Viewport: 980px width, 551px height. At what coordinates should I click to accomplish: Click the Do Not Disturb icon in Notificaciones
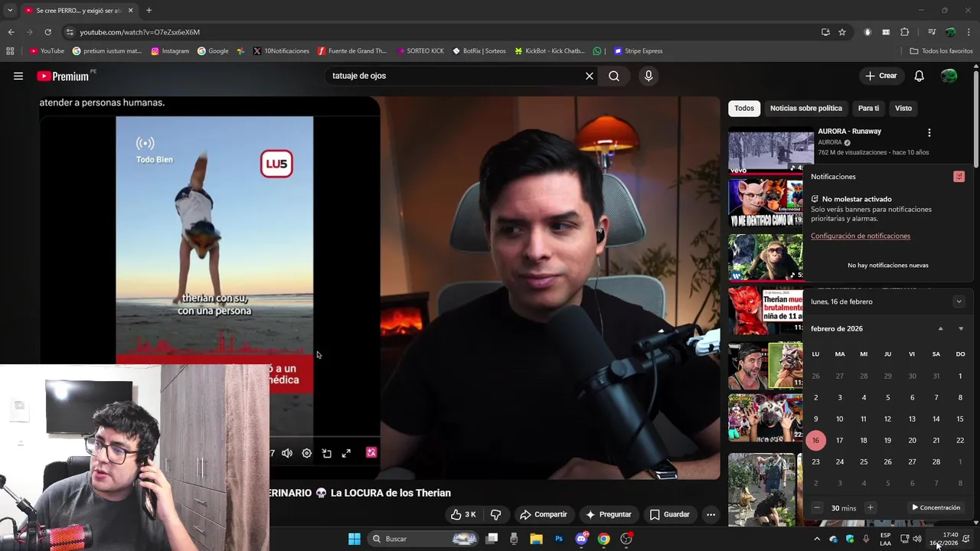pos(959,177)
